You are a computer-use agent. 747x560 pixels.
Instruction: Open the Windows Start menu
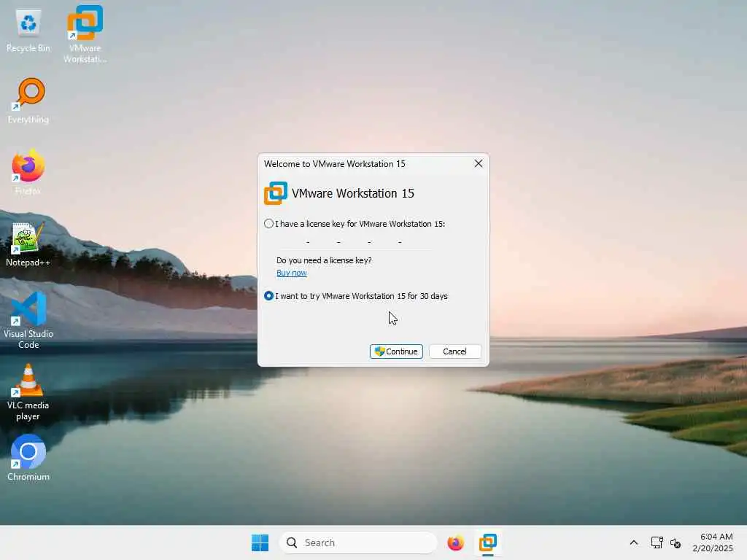click(260, 542)
